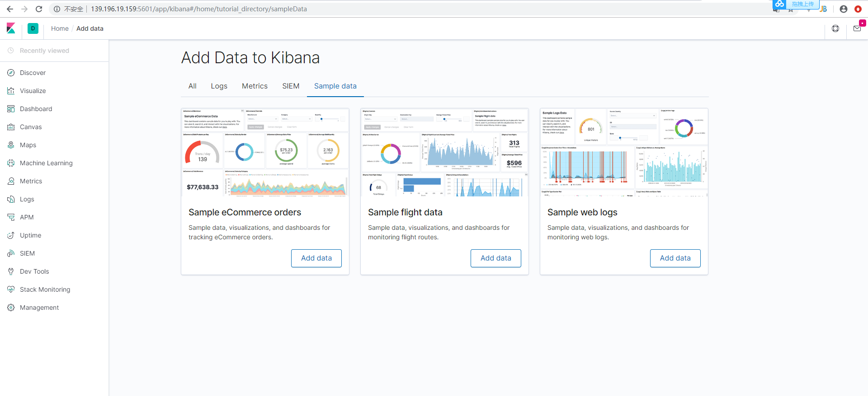The image size is (868, 396).
Task: Click the site security info icon
Action: click(x=57, y=9)
